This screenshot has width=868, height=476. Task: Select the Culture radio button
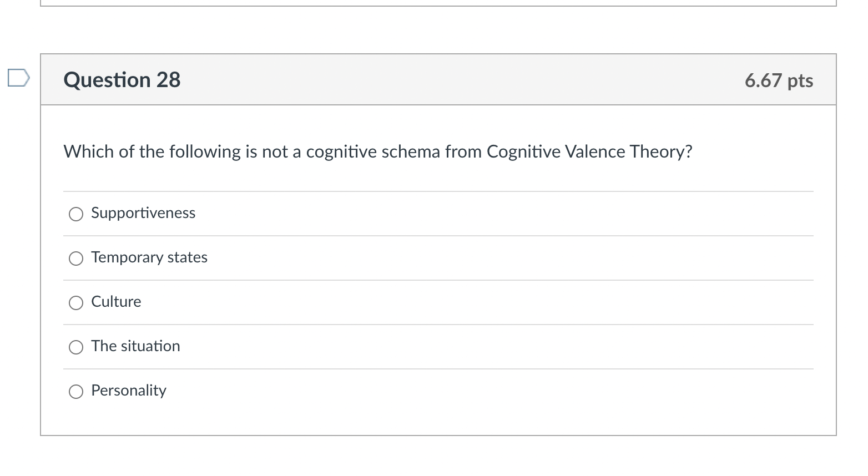click(x=75, y=302)
